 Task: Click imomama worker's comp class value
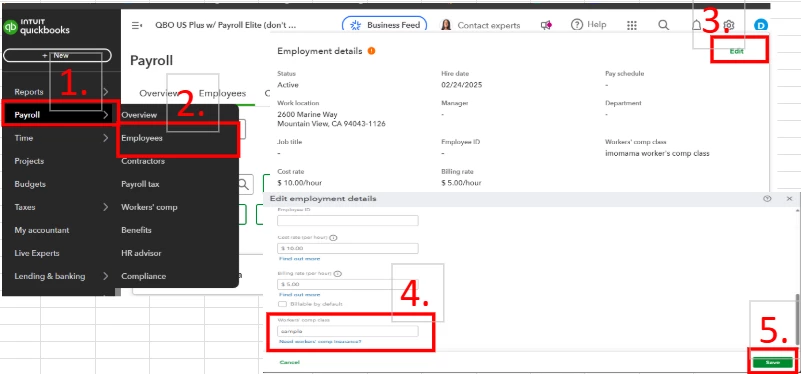tap(657, 153)
